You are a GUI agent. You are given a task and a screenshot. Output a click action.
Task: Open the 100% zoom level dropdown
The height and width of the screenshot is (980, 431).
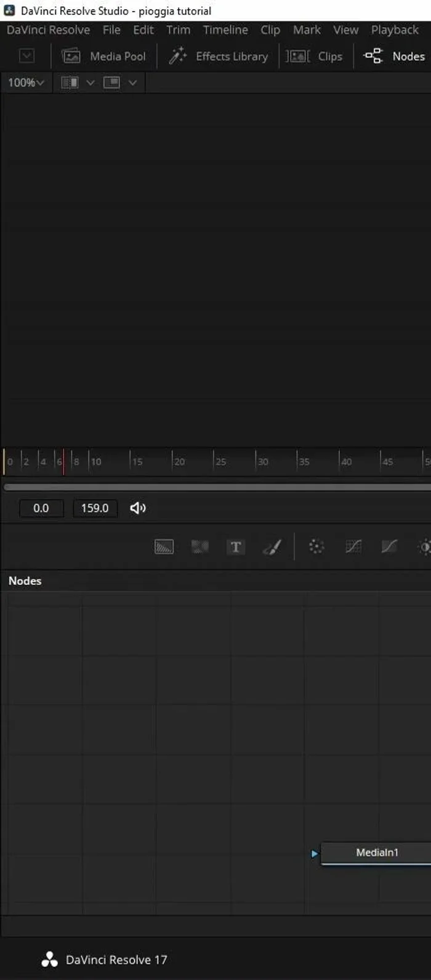click(26, 83)
